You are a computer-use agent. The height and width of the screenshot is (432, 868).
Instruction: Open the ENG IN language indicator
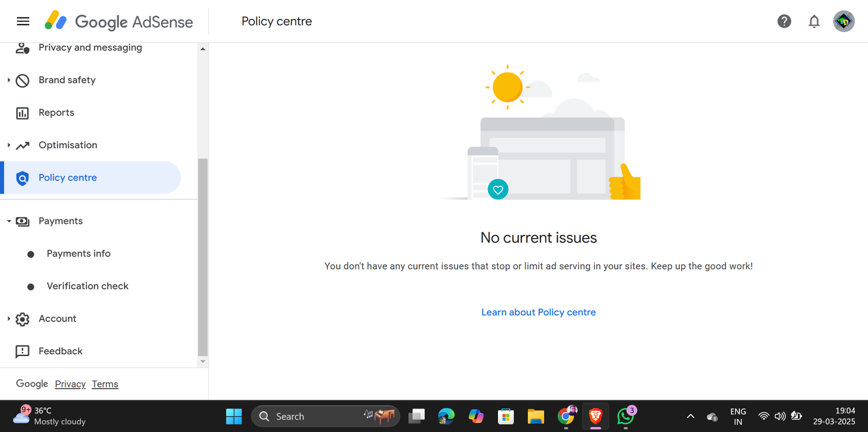pos(738,416)
